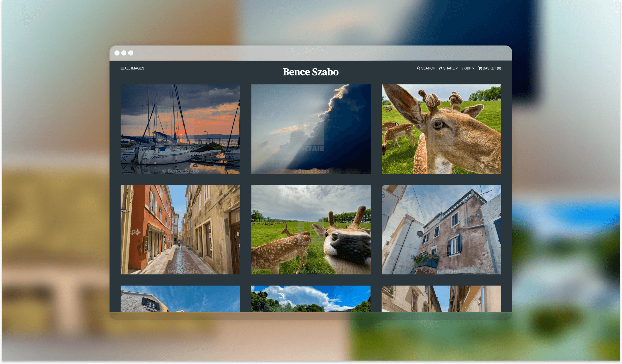Select the SEARCH header item
Screen dimensions: 622x364
tap(428, 68)
